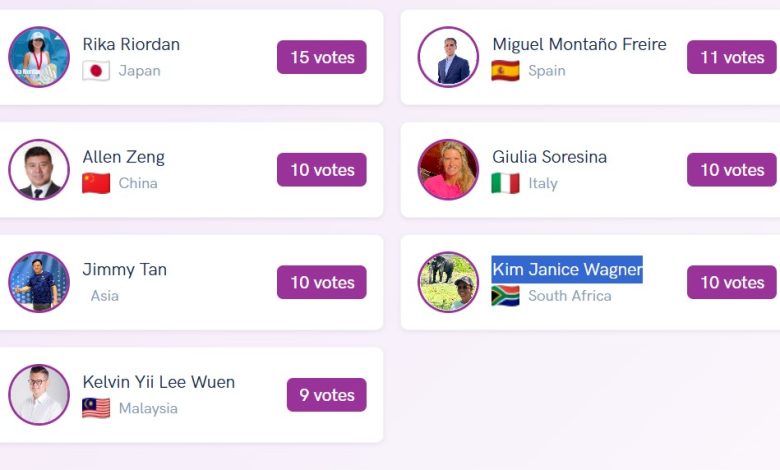Click the Spain flag icon
Screen dimensions: 780x470
point(505,71)
